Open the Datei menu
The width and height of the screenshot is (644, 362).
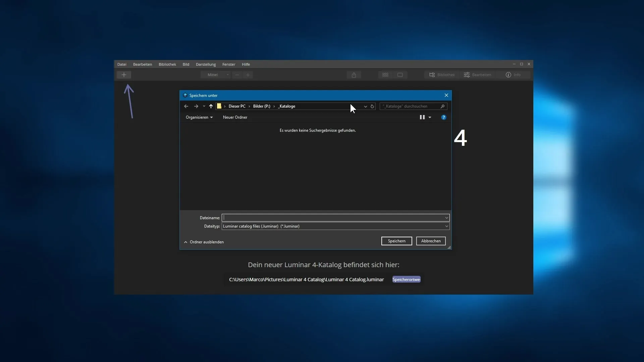[x=122, y=64]
